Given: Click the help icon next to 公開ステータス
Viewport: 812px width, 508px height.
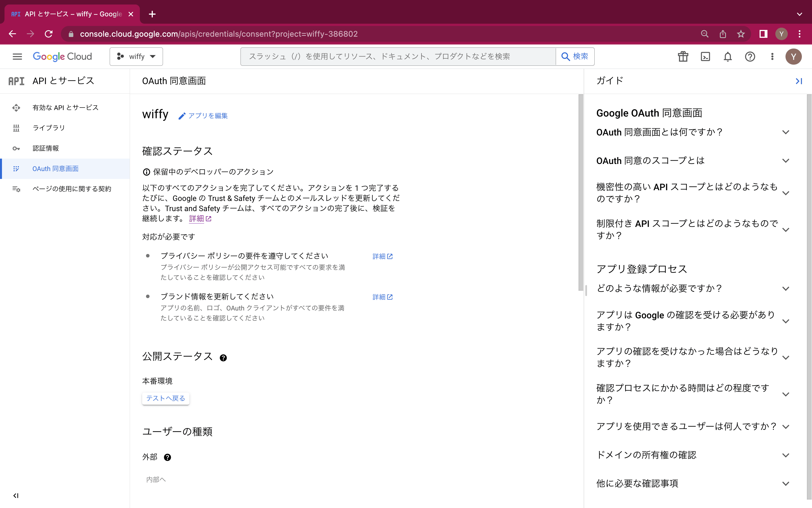Looking at the screenshot, I should tap(223, 358).
